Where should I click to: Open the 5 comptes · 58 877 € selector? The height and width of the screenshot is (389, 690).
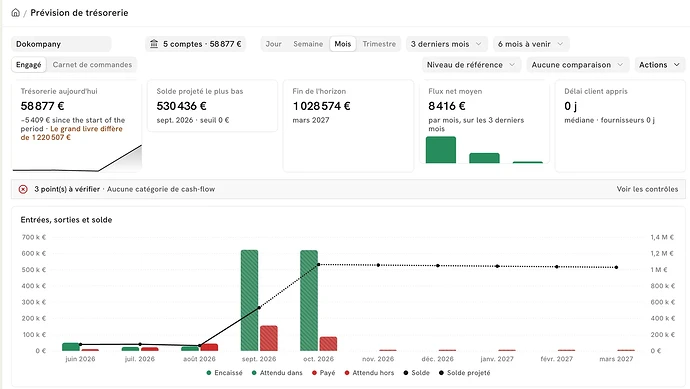click(x=196, y=44)
